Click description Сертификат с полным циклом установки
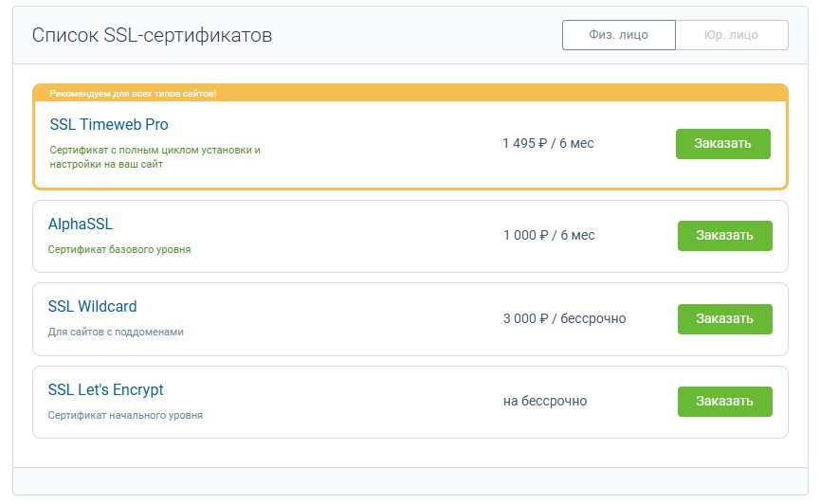Image resolution: width=820 pixels, height=504 pixels. tap(155, 157)
